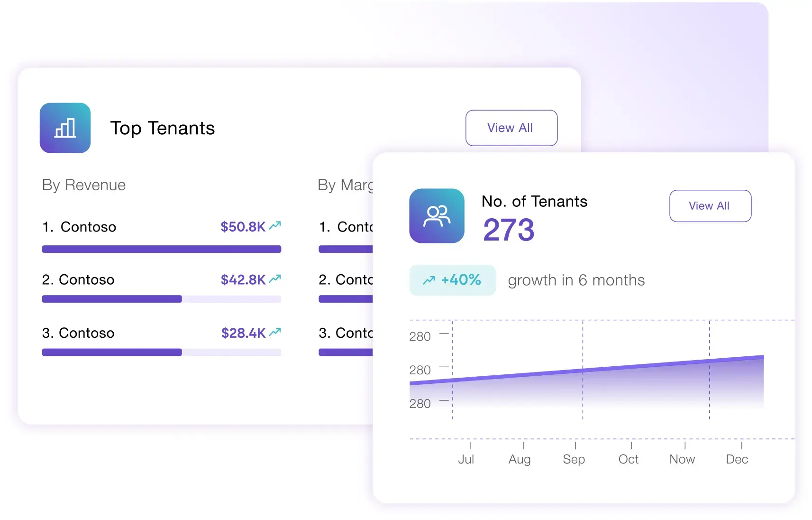Screen dimensions: 812x520
Task: Click revenue progress bar under $42.8K
Action: click(x=162, y=299)
